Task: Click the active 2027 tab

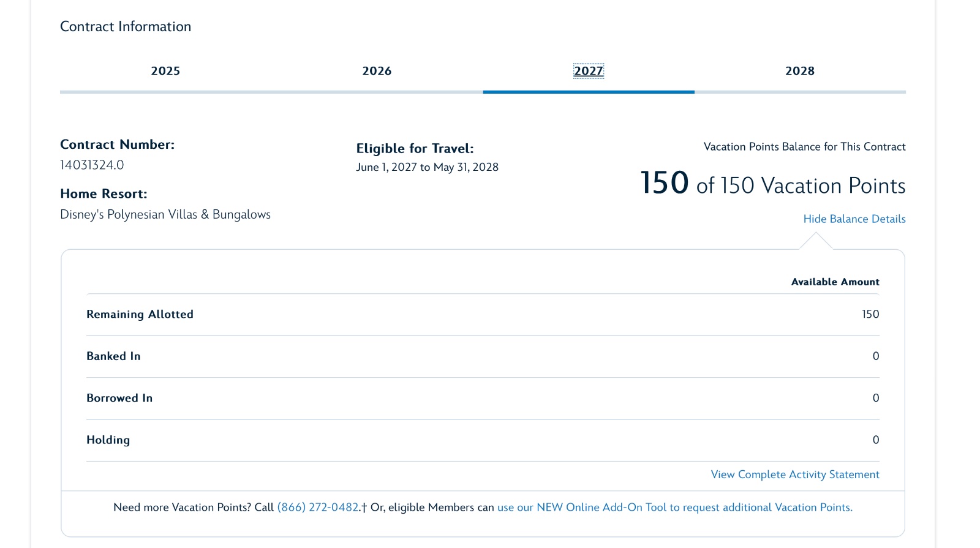Action: pos(588,71)
